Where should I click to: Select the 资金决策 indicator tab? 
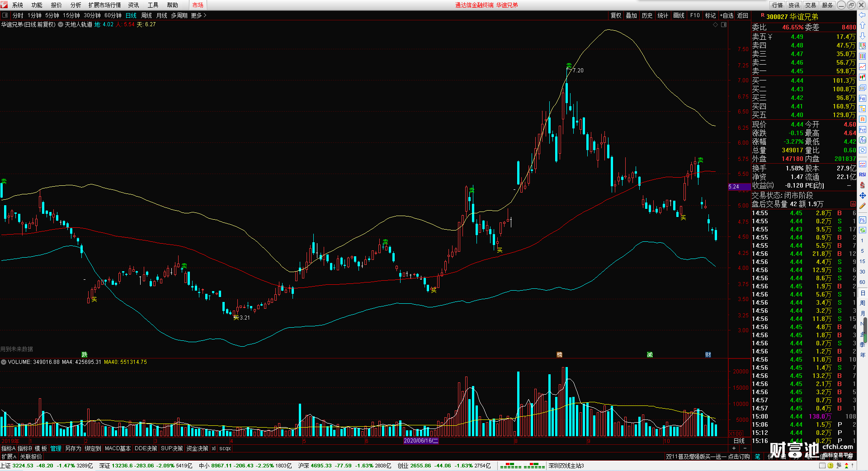coord(197,448)
